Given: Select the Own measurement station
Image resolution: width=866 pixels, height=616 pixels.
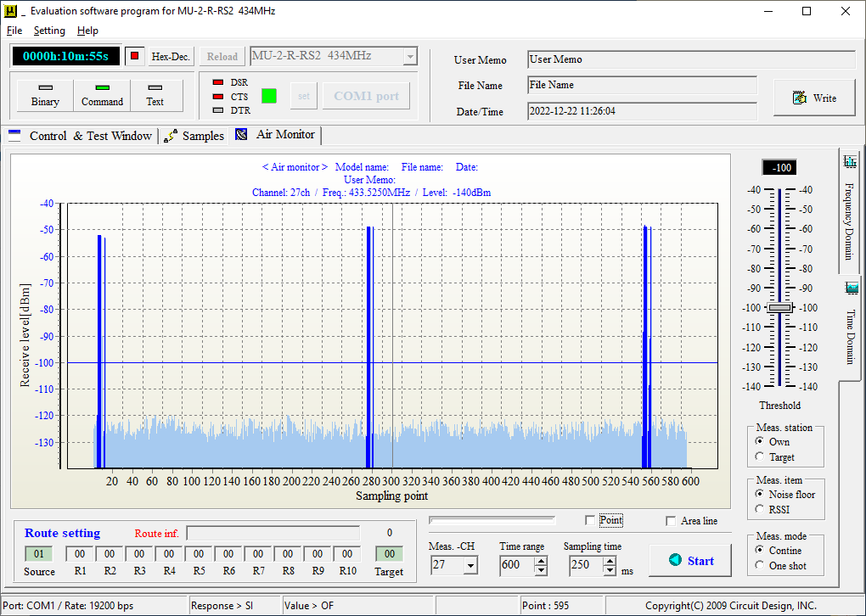Looking at the screenshot, I should coord(759,441).
